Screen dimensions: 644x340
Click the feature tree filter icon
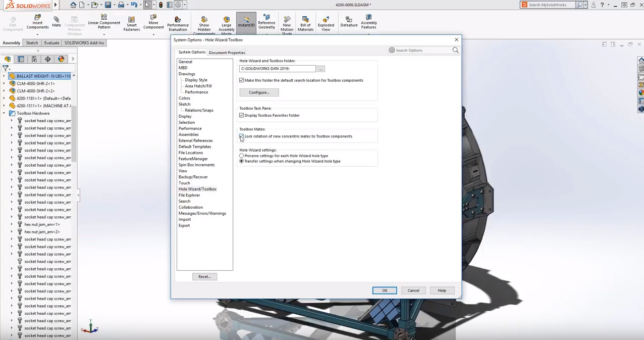6,68
